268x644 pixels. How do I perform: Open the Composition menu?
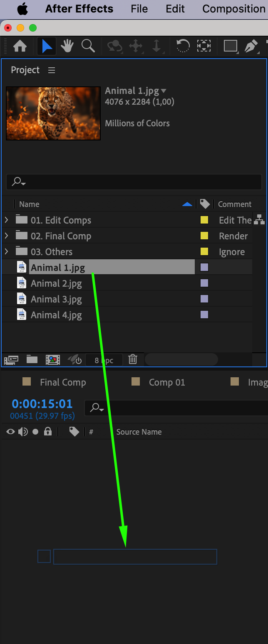[233, 9]
